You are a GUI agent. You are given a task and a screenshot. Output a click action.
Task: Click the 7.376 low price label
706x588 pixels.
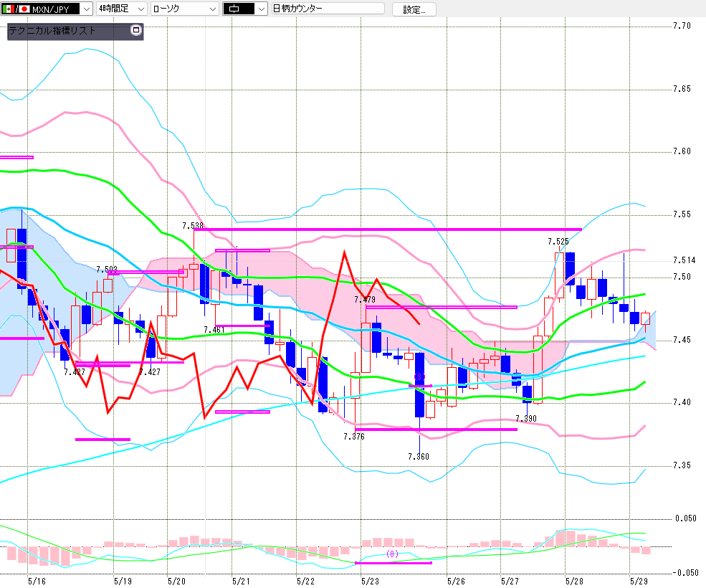tap(354, 436)
